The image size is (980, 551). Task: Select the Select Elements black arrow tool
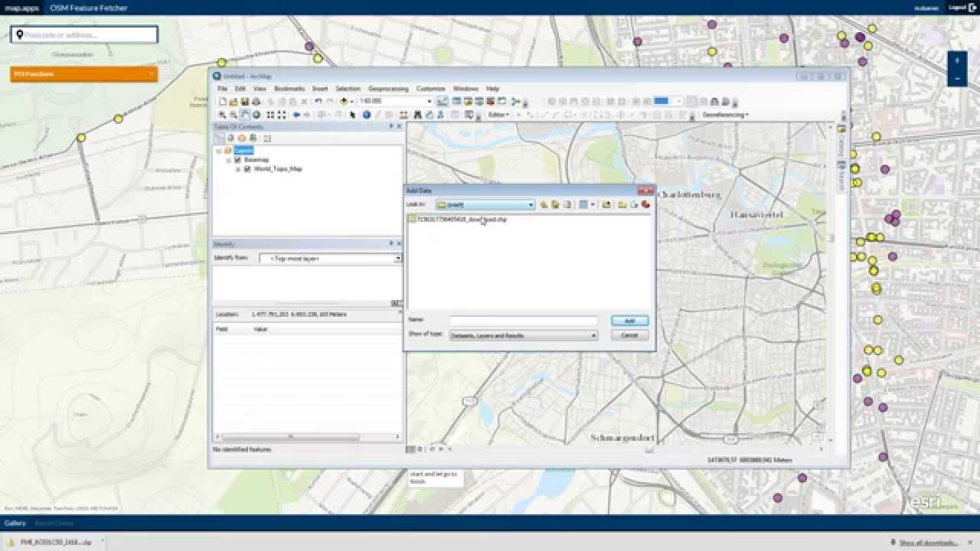[x=353, y=115]
